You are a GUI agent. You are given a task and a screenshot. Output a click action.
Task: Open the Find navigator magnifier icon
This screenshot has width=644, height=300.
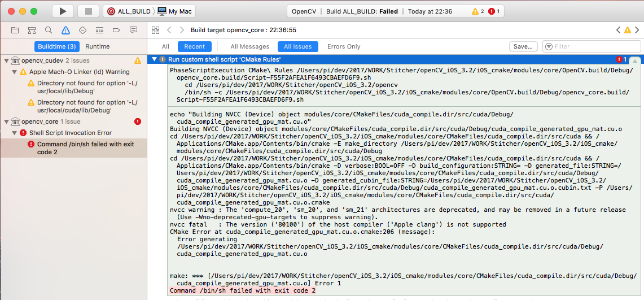pos(49,30)
